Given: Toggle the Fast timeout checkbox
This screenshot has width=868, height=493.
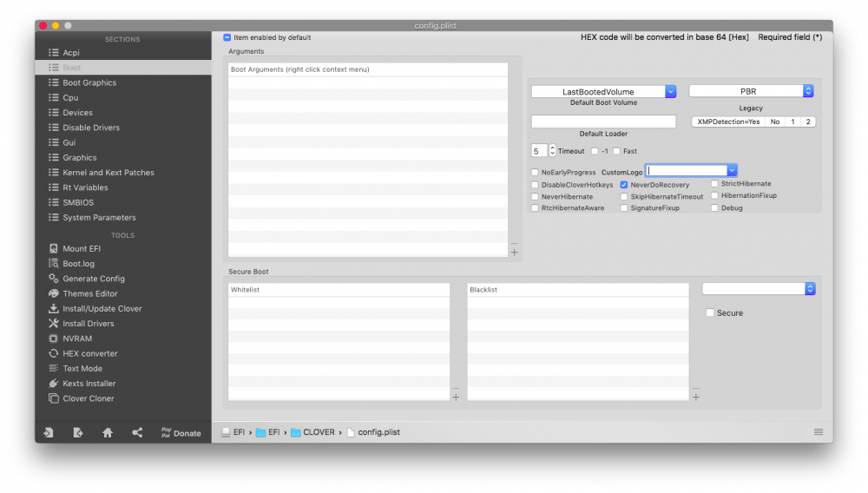Looking at the screenshot, I should (x=616, y=151).
